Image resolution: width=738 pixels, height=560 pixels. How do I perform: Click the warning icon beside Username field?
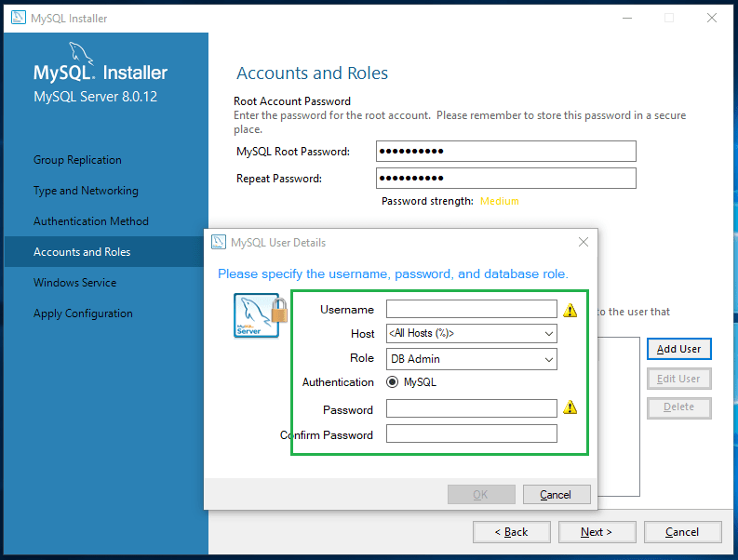[570, 310]
